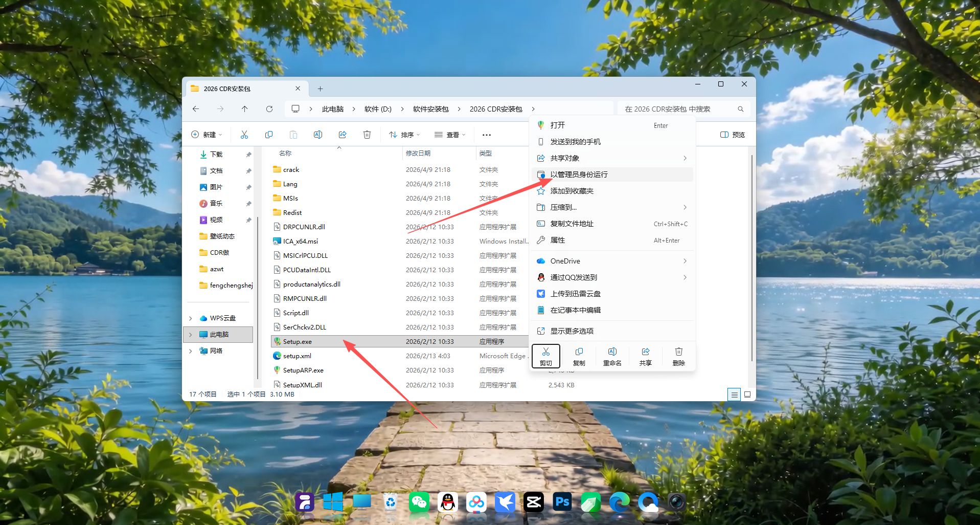Open the three-dots See more toolbar menu
980x525 pixels.
point(487,135)
